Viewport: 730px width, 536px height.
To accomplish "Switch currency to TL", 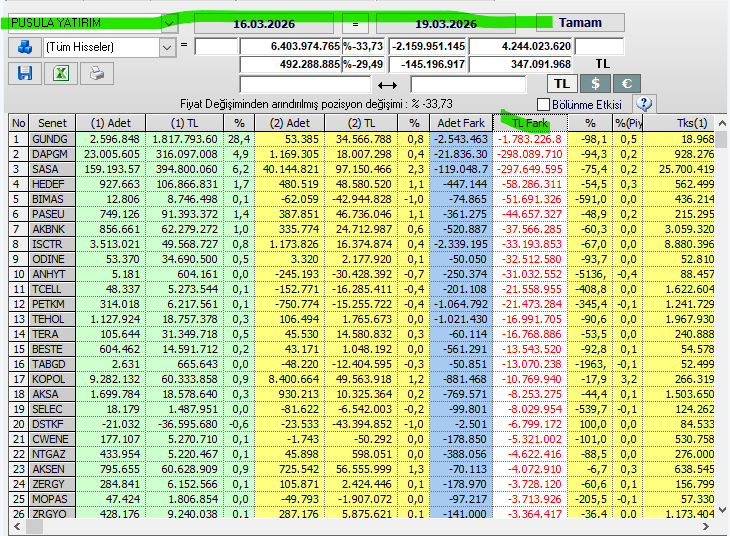I will pos(562,84).
